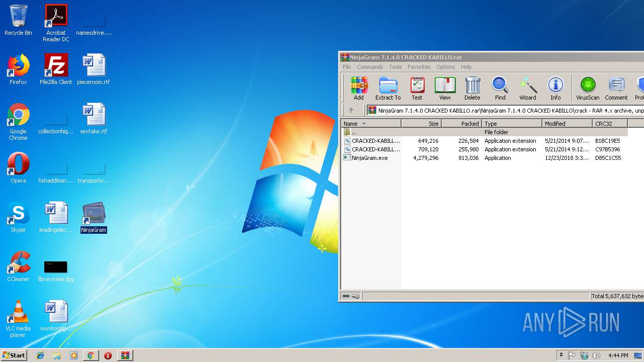Select pieceroom.rtf on the desktop
Viewport: 644px width, 362px height.
coord(94,69)
